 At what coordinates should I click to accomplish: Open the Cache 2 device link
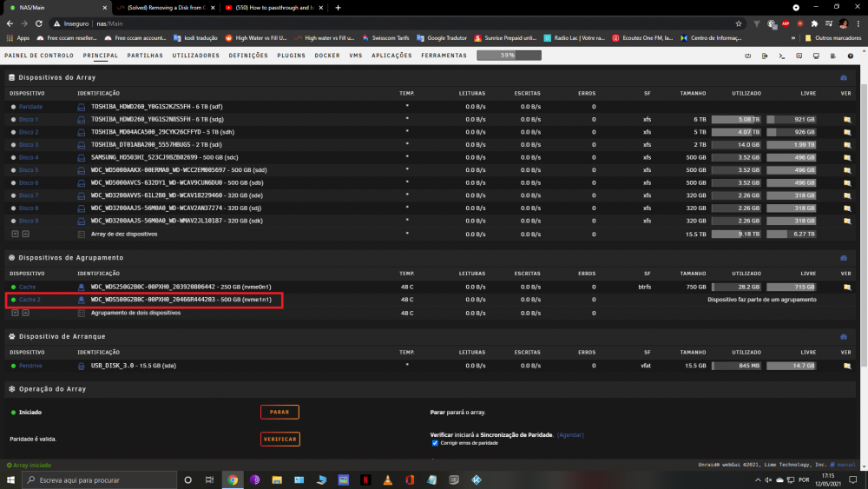click(x=30, y=300)
